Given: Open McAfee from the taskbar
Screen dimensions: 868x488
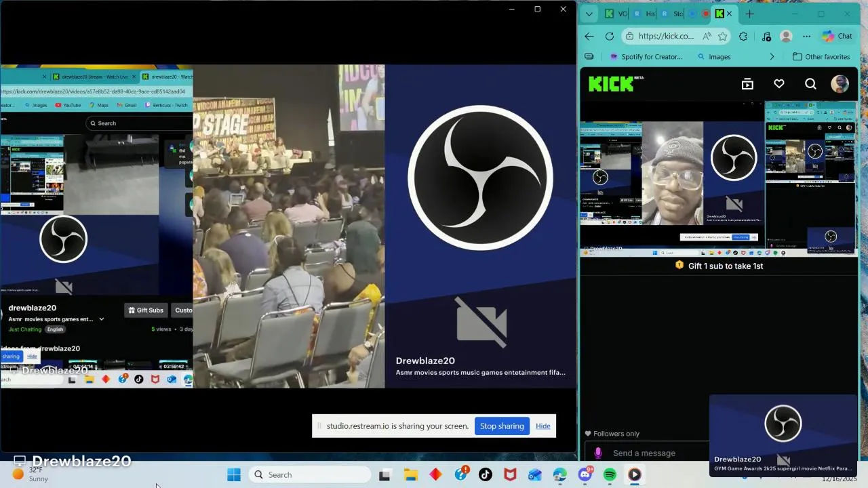Looking at the screenshot, I should pos(510,475).
